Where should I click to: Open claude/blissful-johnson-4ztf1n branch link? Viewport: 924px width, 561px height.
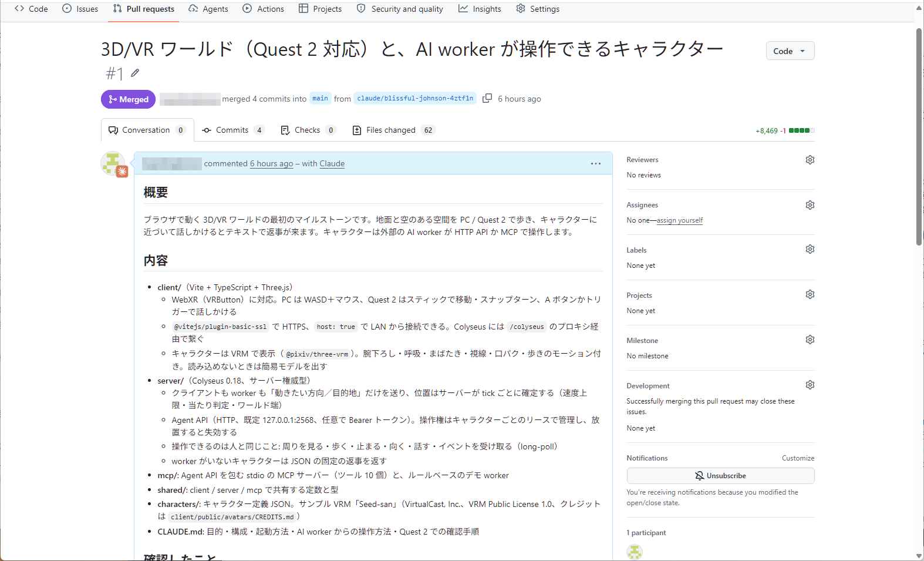[x=415, y=99]
